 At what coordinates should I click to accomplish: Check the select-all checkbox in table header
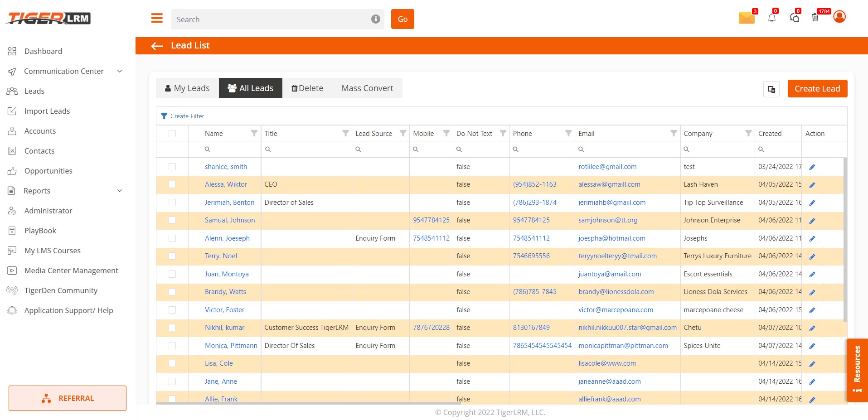coord(172,134)
